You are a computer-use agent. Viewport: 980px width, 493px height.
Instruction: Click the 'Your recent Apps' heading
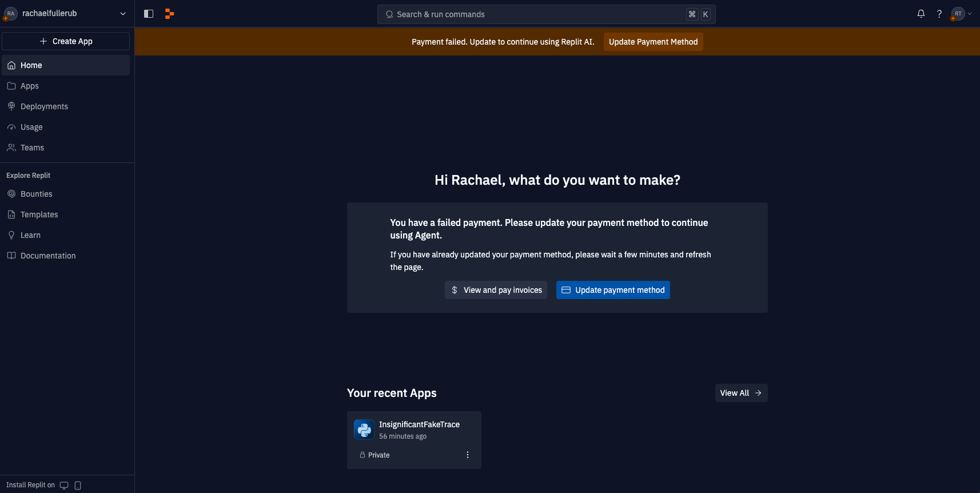coord(392,393)
